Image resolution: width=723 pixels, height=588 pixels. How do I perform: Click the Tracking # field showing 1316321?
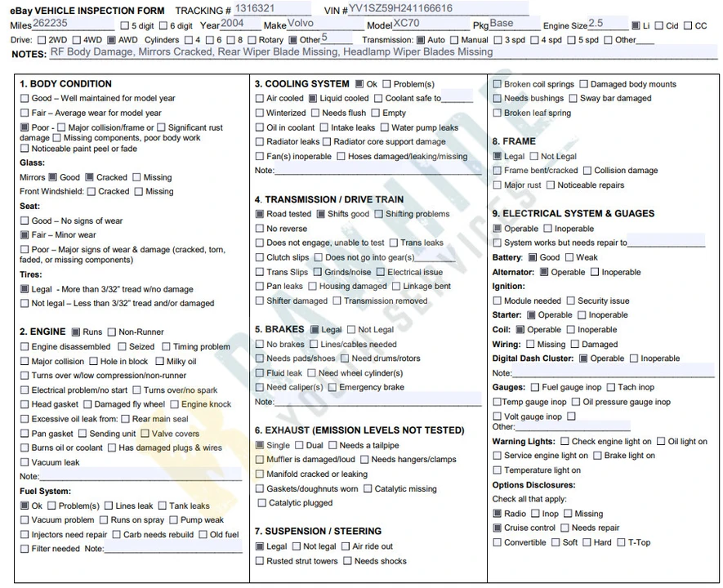pyautogui.click(x=272, y=9)
